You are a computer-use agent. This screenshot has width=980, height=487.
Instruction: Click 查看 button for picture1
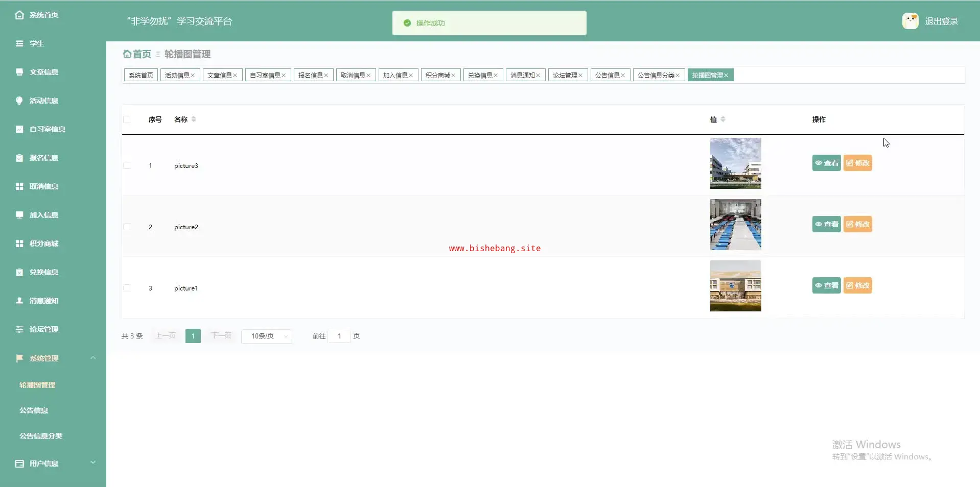pyautogui.click(x=827, y=285)
